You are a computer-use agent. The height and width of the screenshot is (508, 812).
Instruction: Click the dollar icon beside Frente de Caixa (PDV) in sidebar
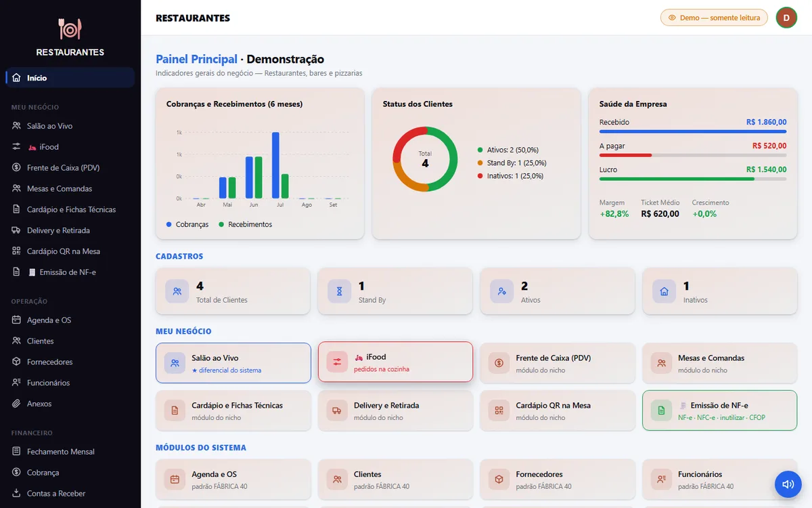pyautogui.click(x=16, y=168)
